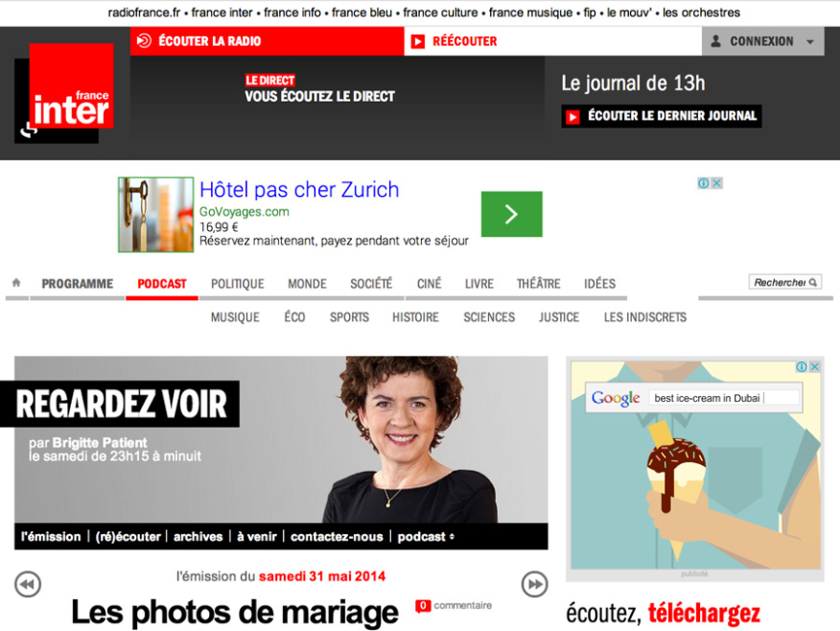Click the green arrow on hotel ad
840x631 pixels.
click(x=512, y=214)
